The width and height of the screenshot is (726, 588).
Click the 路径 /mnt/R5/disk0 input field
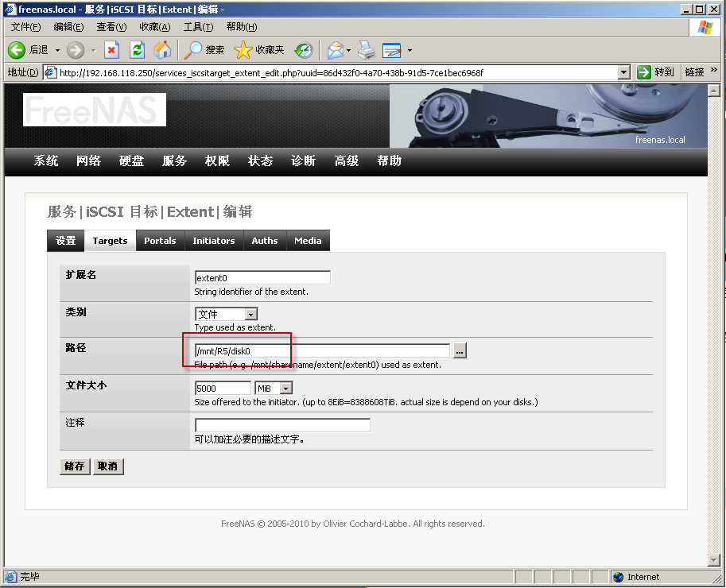tap(322, 351)
